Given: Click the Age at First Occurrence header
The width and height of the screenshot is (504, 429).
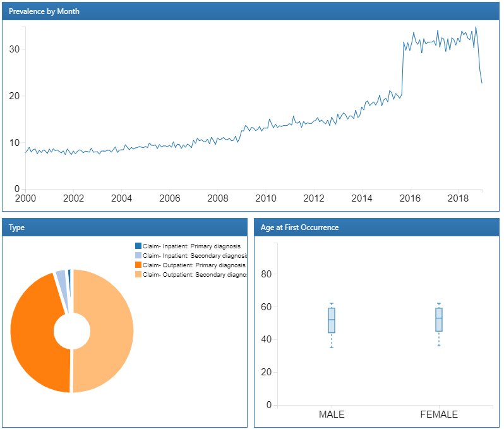Looking at the screenshot, I should pos(376,227).
